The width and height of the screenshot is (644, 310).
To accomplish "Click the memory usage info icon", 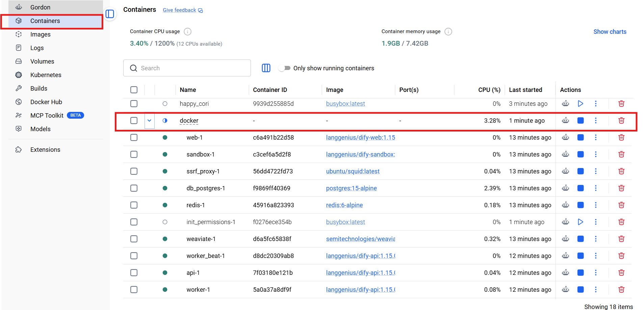I will [x=448, y=31].
